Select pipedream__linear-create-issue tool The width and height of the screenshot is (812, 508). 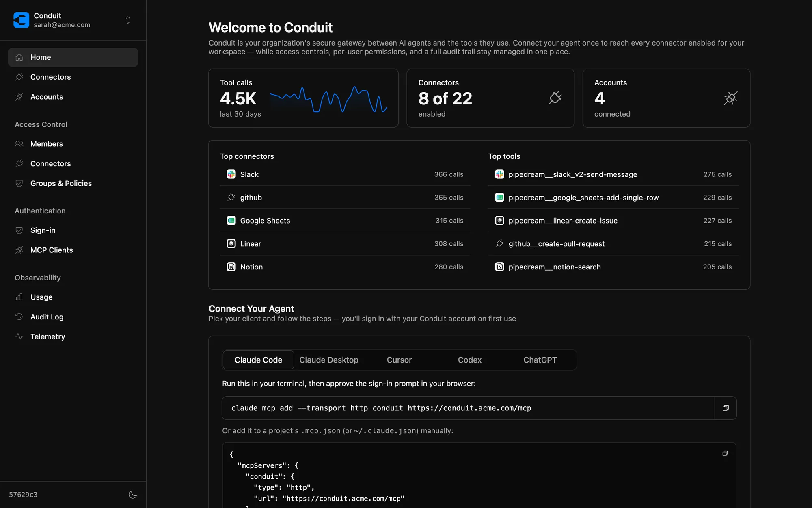coord(613,221)
